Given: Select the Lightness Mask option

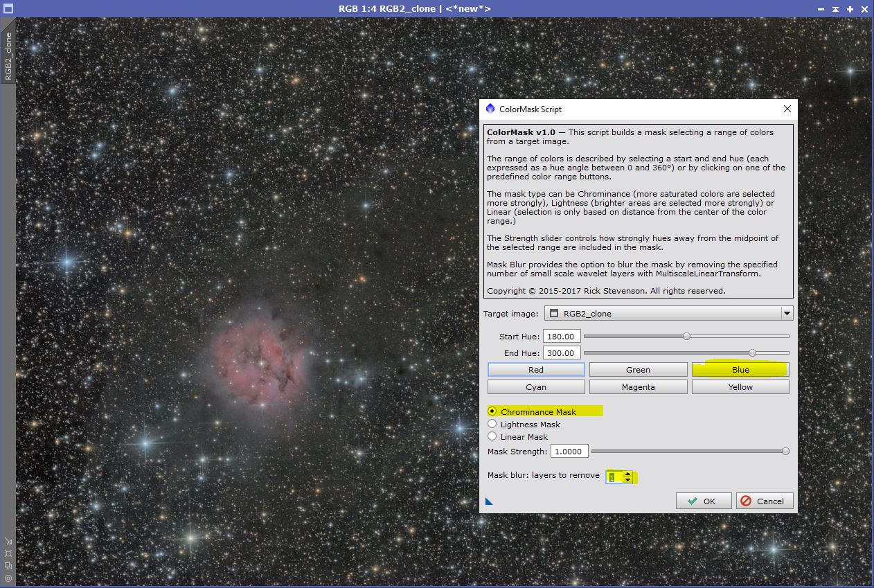Looking at the screenshot, I should pyautogui.click(x=492, y=424).
